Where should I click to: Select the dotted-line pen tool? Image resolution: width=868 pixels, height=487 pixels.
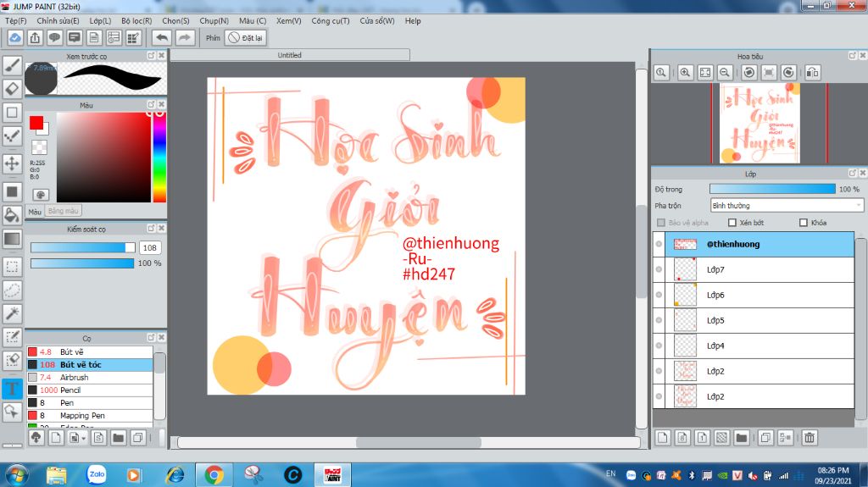tap(12, 136)
